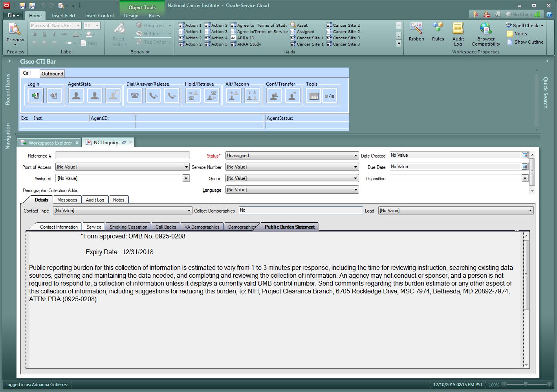Screen dimensions: 557x392
Task: Click the first Tools icon in CTI bar
Action: click(x=313, y=96)
